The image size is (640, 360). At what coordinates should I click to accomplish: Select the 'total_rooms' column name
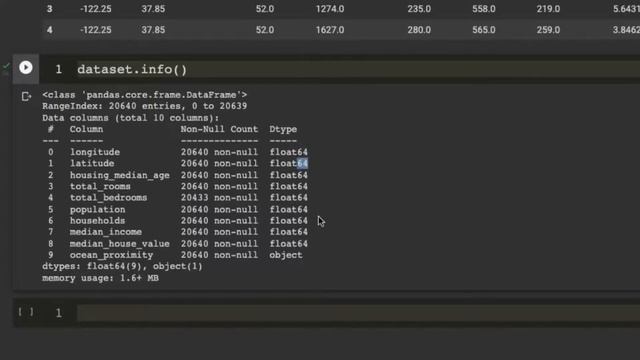100,187
